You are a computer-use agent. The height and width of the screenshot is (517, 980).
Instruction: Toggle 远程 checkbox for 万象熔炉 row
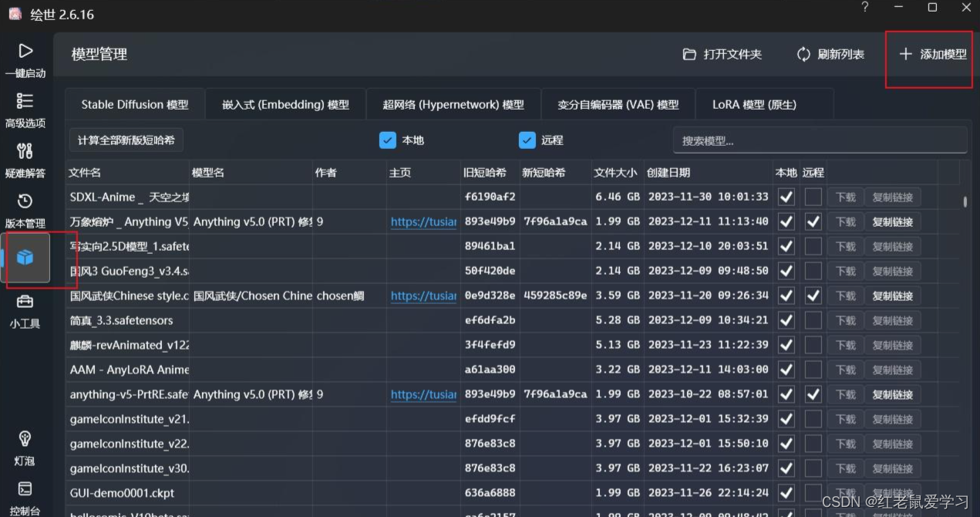coord(813,221)
